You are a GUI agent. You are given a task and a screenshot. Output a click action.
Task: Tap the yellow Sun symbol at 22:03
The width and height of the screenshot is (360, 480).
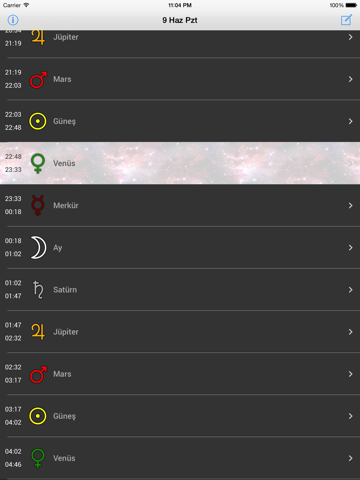click(38, 121)
